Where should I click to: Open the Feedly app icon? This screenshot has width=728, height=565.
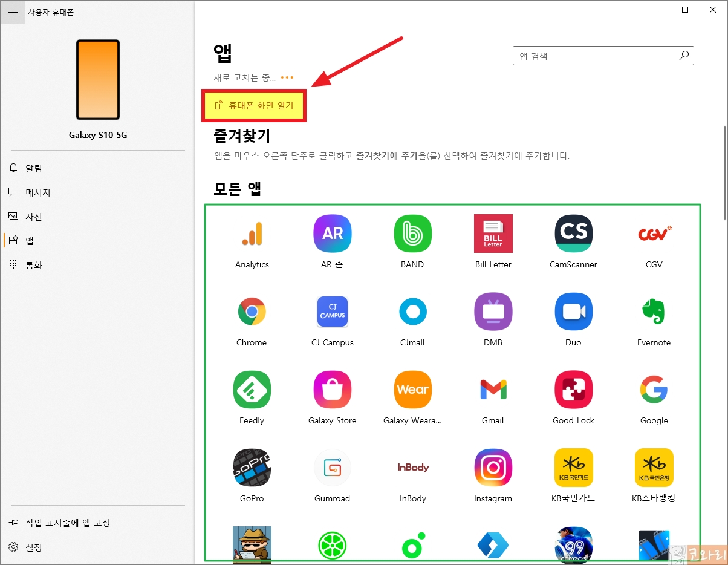click(x=252, y=390)
